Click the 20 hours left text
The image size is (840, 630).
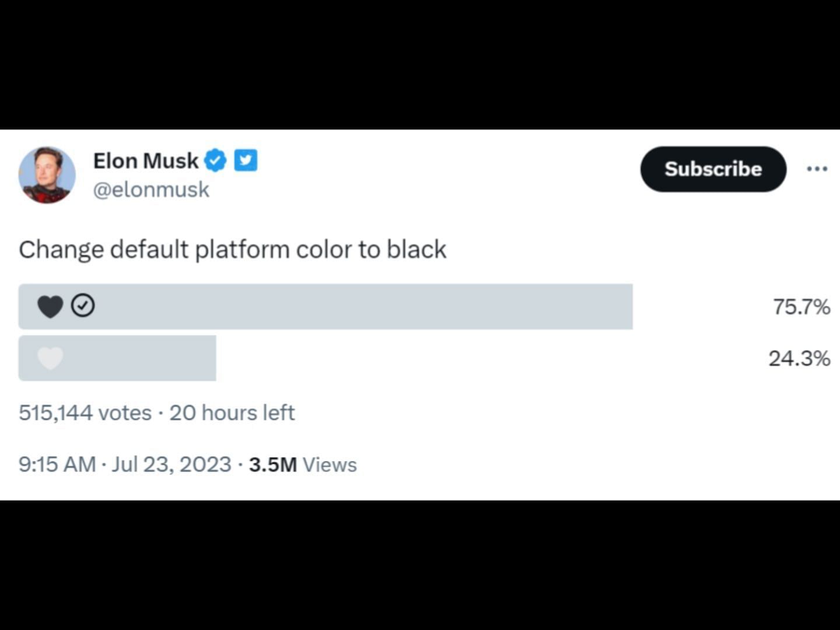tap(232, 413)
